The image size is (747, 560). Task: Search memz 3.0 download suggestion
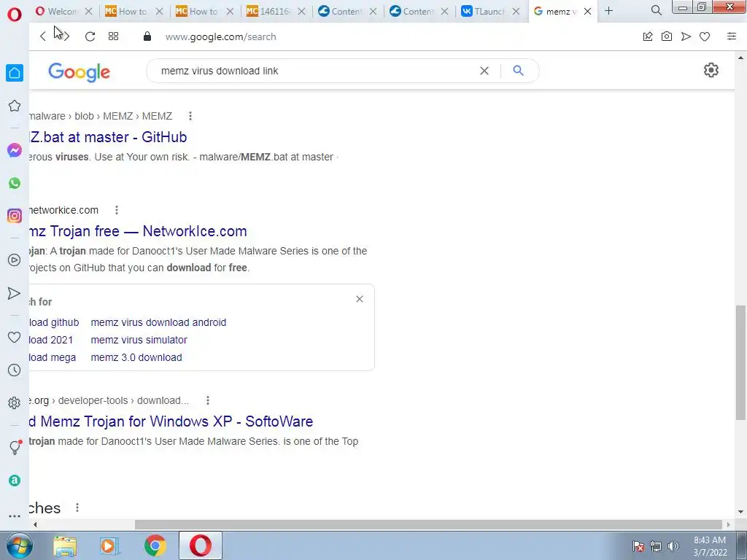click(136, 357)
